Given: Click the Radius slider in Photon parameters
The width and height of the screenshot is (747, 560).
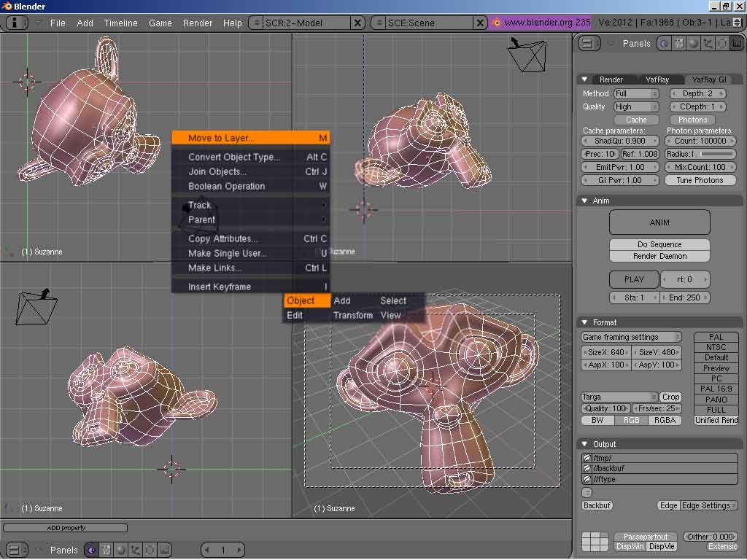Looking at the screenshot, I should tap(700, 154).
